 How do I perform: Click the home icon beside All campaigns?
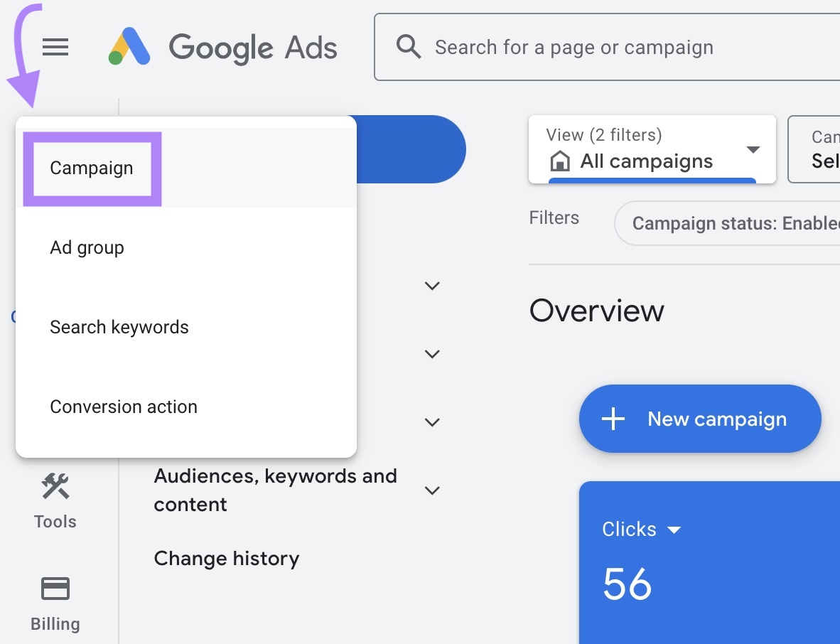click(x=561, y=161)
